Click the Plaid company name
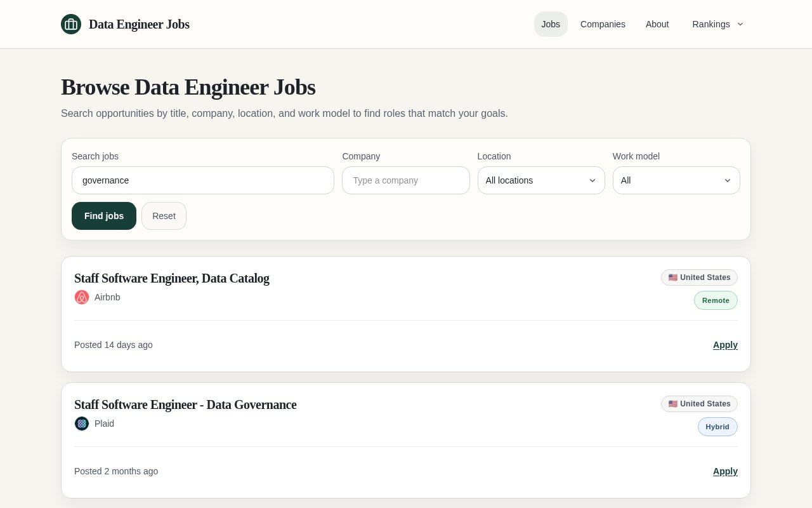The width and height of the screenshot is (812, 508). (104, 424)
